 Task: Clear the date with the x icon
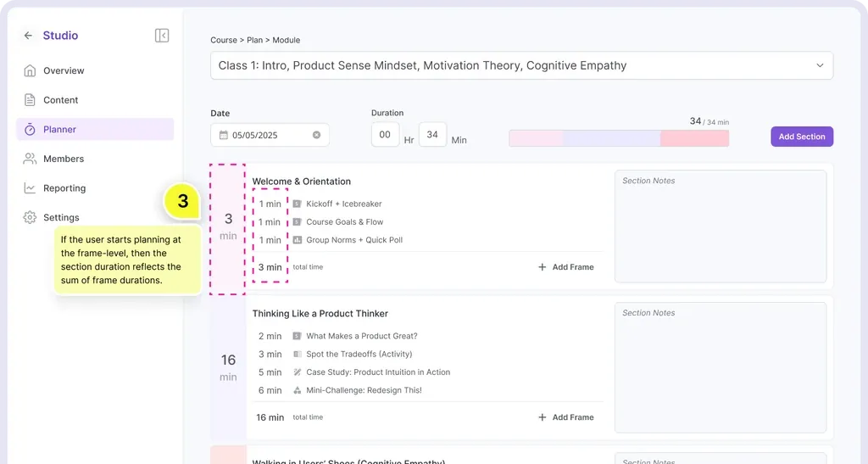point(317,135)
